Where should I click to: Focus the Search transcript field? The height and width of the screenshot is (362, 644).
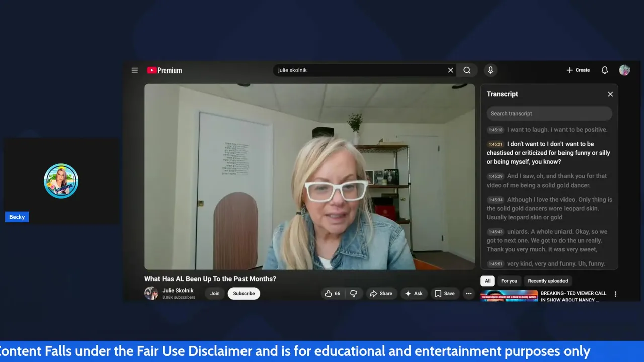point(549,113)
